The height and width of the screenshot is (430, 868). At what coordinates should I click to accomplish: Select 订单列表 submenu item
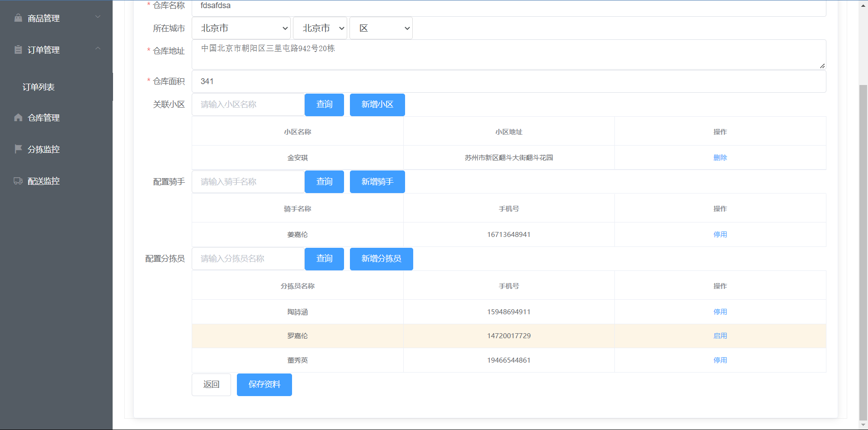(56, 87)
